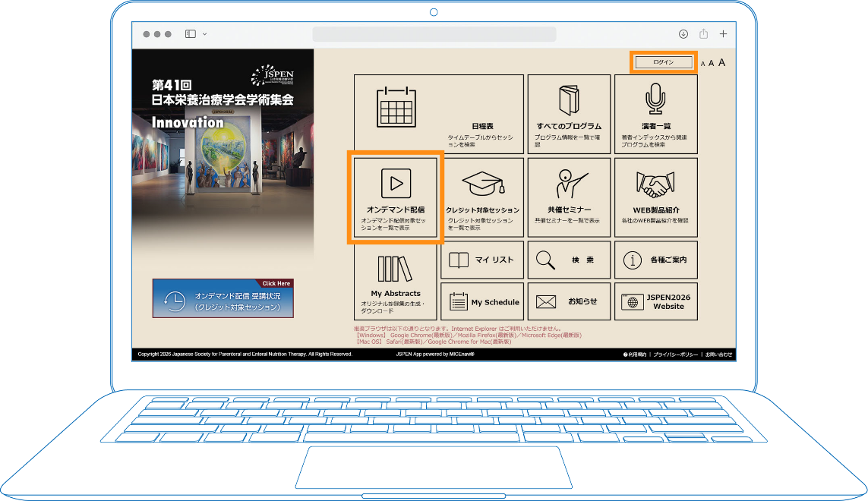Open My Abstracts books icon
Viewport: 868px width, 501px height.
tap(395, 269)
